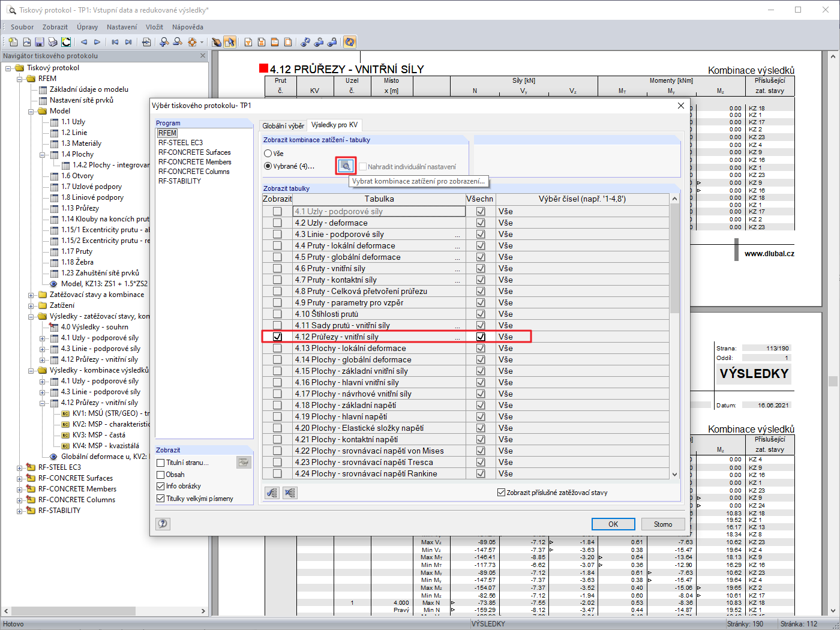Collapse 'Výsledky - kombinace výsledků' node
The width and height of the screenshot is (840, 630).
click(x=31, y=371)
